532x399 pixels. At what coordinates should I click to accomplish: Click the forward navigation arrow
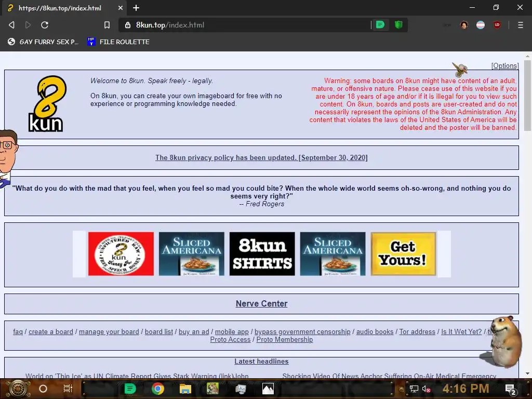coord(28,25)
